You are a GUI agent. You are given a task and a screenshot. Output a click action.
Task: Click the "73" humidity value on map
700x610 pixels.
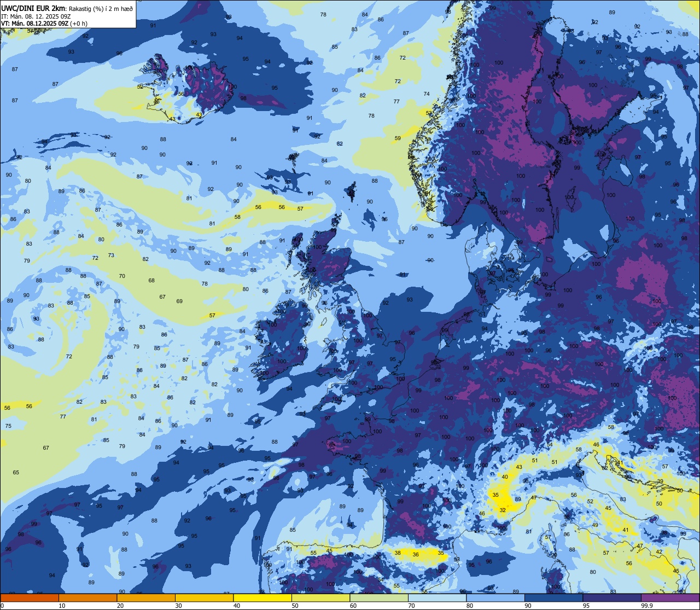[x=111, y=255]
